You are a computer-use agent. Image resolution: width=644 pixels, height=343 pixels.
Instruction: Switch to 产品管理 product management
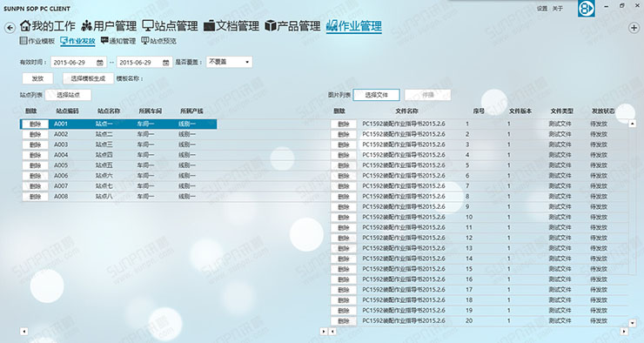pos(292,26)
